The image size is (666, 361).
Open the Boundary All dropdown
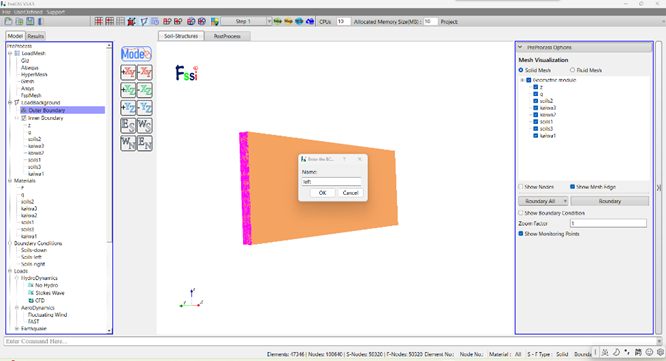point(543,201)
